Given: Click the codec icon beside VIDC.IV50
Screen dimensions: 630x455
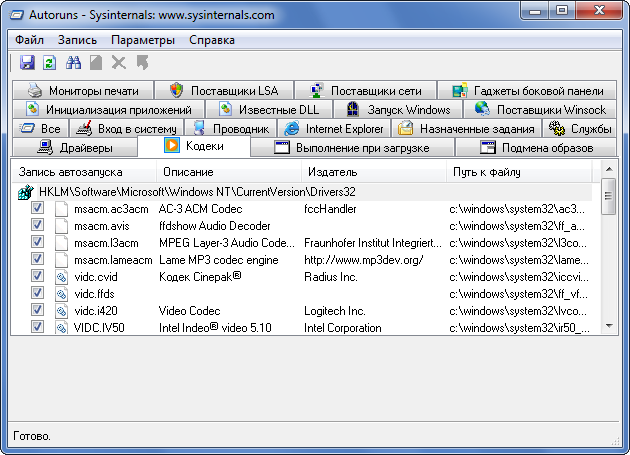Looking at the screenshot, I should pos(61,328).
